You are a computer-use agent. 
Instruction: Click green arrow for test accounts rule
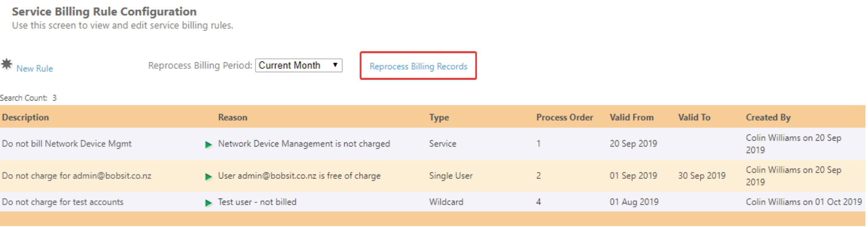coord(208,202)
